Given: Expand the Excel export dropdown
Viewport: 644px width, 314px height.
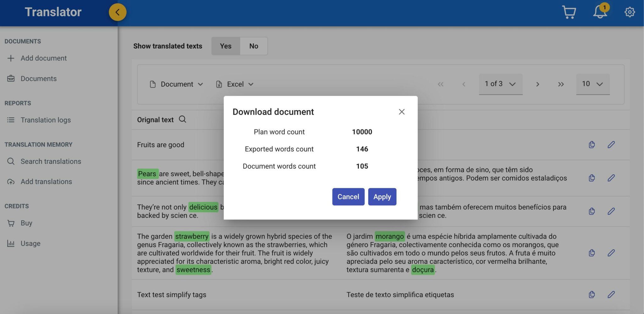Looking at the screenshot, I should (x=235, y=84).
